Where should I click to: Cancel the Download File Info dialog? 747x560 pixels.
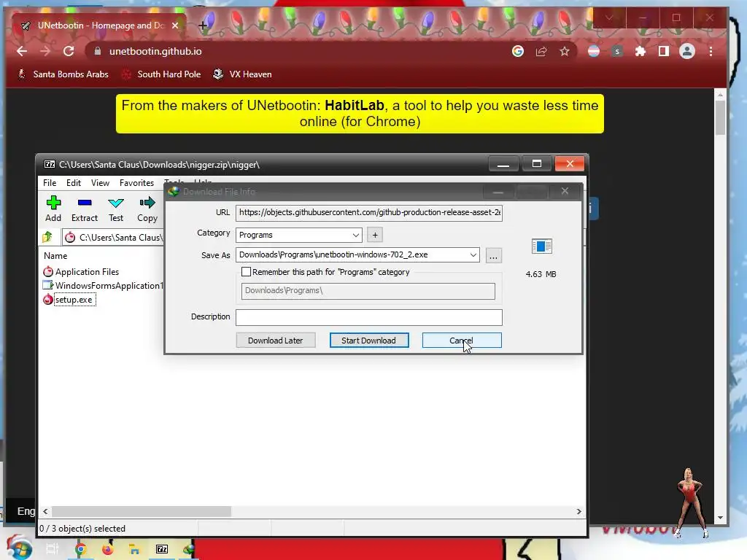point(461,341)
